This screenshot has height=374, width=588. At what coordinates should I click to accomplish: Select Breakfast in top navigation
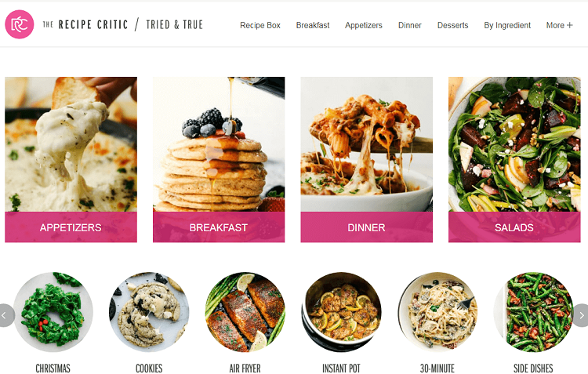tap(313, 25)
